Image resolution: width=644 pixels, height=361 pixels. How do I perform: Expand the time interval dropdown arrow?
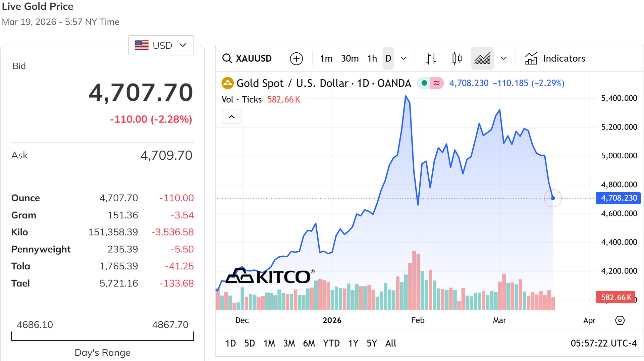[404, 58]
